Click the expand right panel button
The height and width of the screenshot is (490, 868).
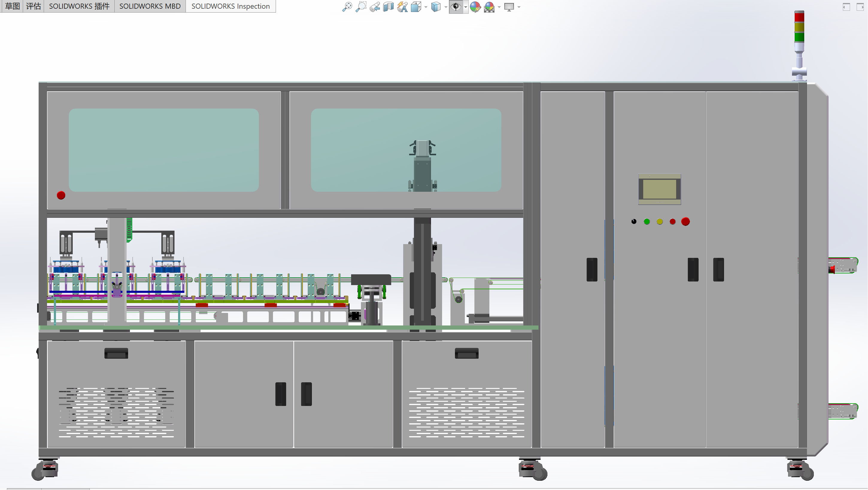pyautogui.click(x=860, y=7)
